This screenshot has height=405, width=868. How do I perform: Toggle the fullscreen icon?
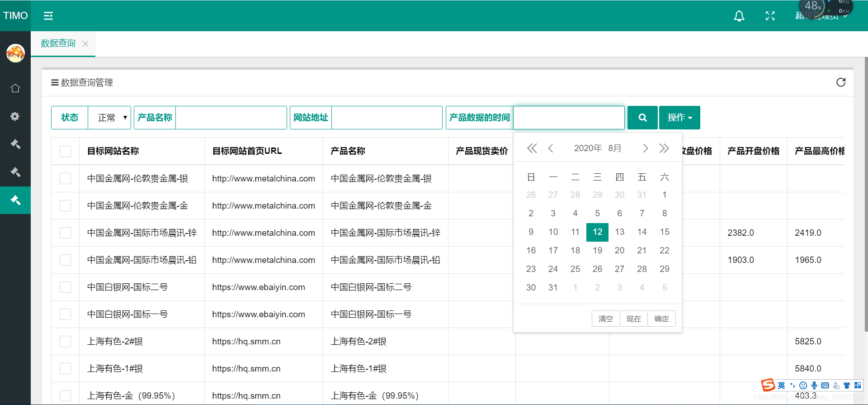point(770,16)
